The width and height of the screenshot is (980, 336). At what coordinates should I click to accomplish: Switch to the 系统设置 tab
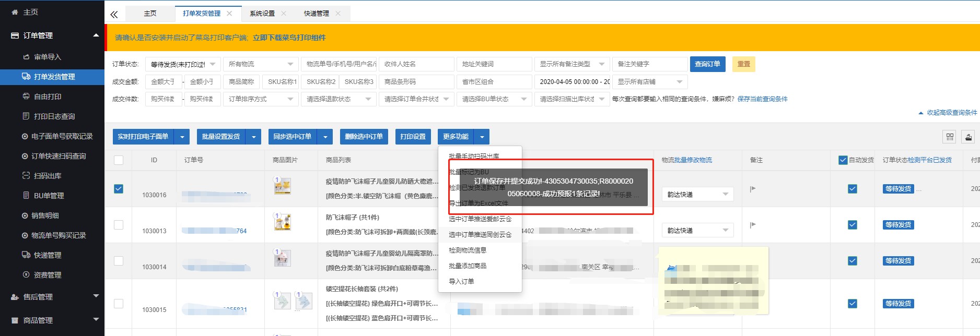pos(262,14)
